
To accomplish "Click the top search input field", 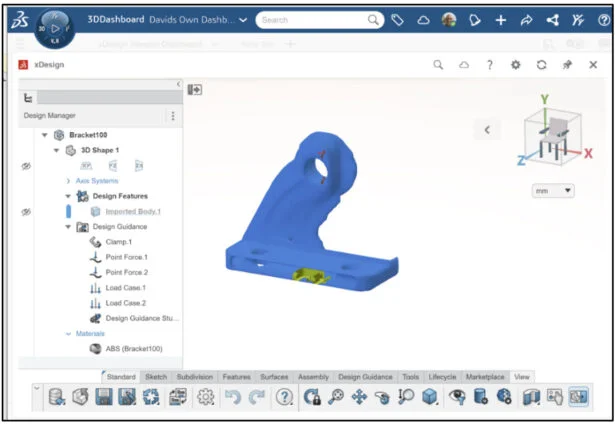I will click(312, 20).
